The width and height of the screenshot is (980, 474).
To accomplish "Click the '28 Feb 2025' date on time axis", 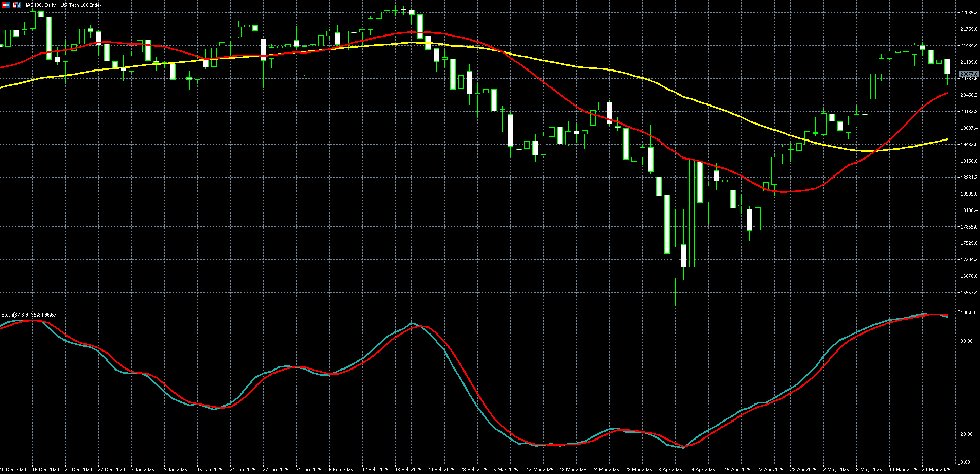I will 474,470.
